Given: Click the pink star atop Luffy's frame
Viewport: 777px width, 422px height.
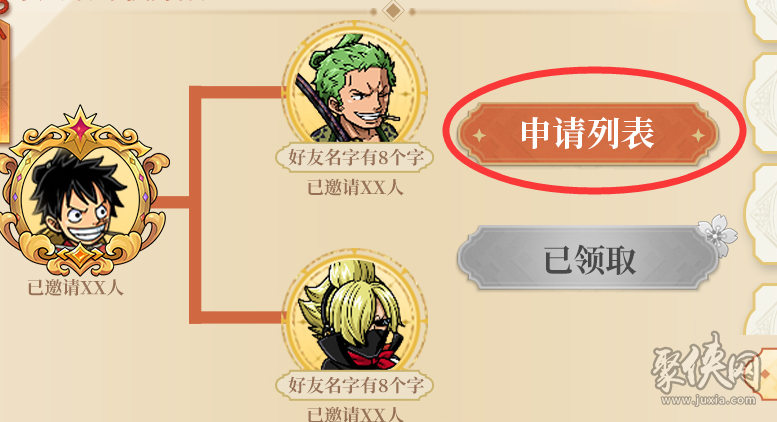Looking at the screenshot, I should pyautogui.click(x=79, y=128).
